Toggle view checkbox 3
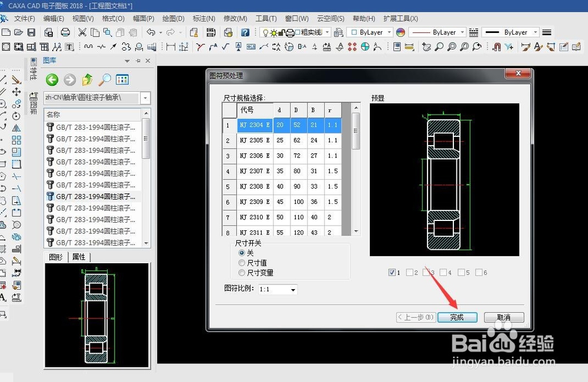The width and height of the screenshot is (588, 382). tap(426, 272)
